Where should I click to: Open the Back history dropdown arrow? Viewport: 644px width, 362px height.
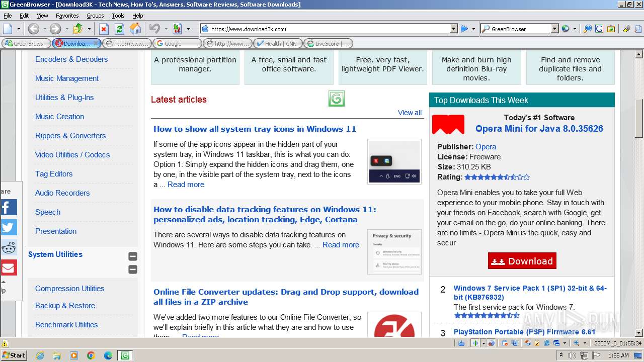click(x=44, y=29)
